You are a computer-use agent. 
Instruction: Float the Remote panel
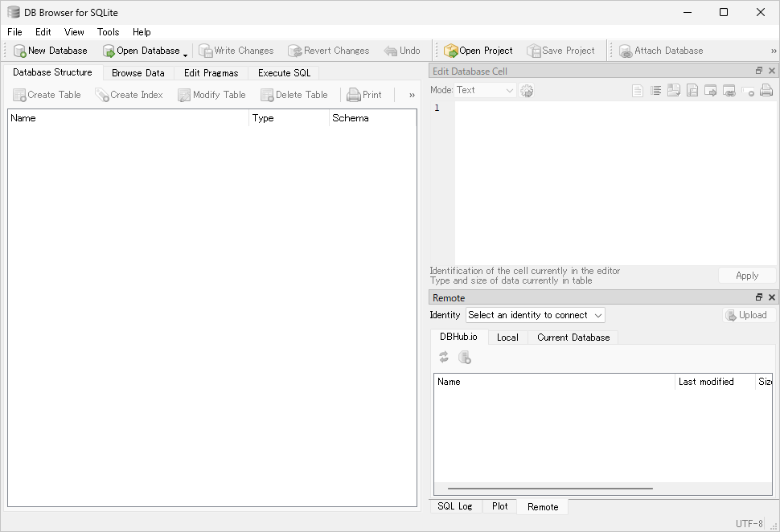pos(758,297)
